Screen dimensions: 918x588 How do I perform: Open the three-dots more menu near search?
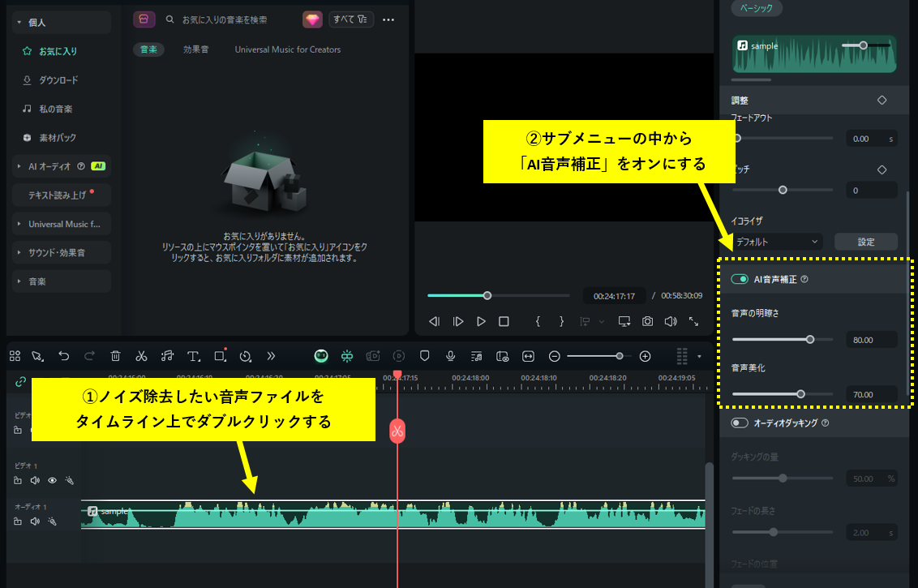click(x=388, y=19)
